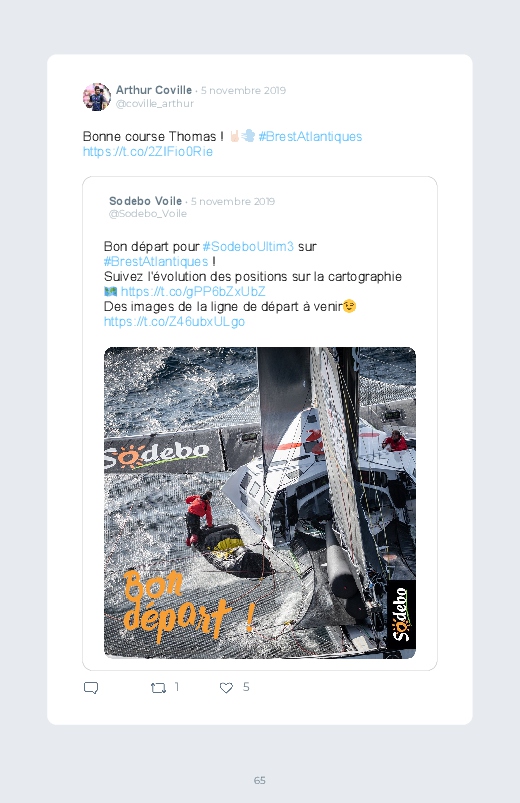This screenshot has width=520, height=803.
Task: Click the map emoji before link
Action: tap(110, 291)
